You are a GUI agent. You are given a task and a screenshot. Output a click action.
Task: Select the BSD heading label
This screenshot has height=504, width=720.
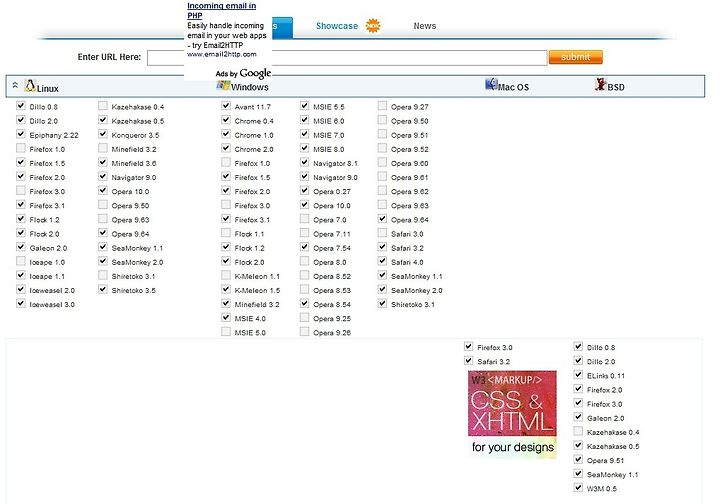(616, 87)
